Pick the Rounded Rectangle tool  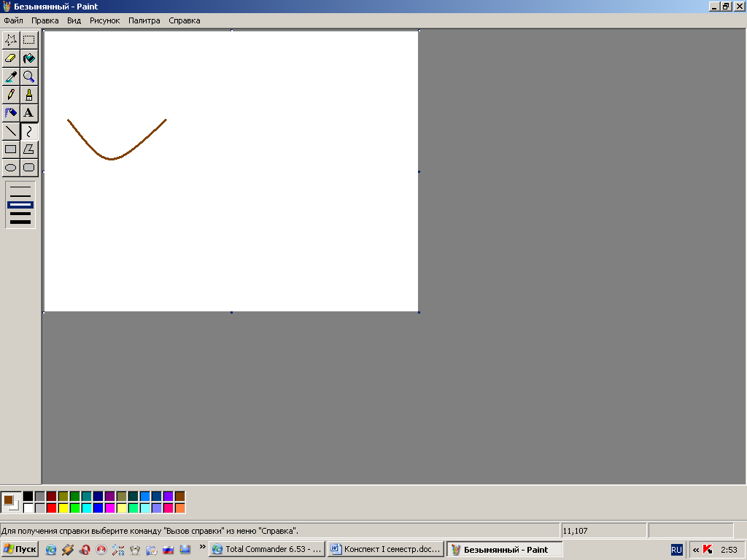[29, 167]
